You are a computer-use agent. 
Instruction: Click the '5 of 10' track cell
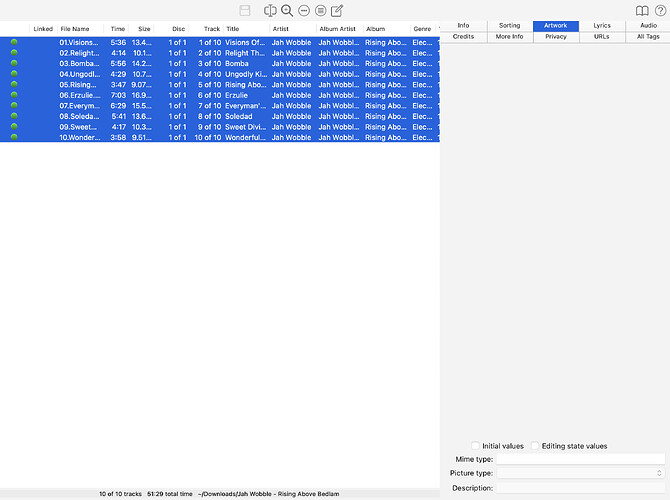(x=209, y=85)
